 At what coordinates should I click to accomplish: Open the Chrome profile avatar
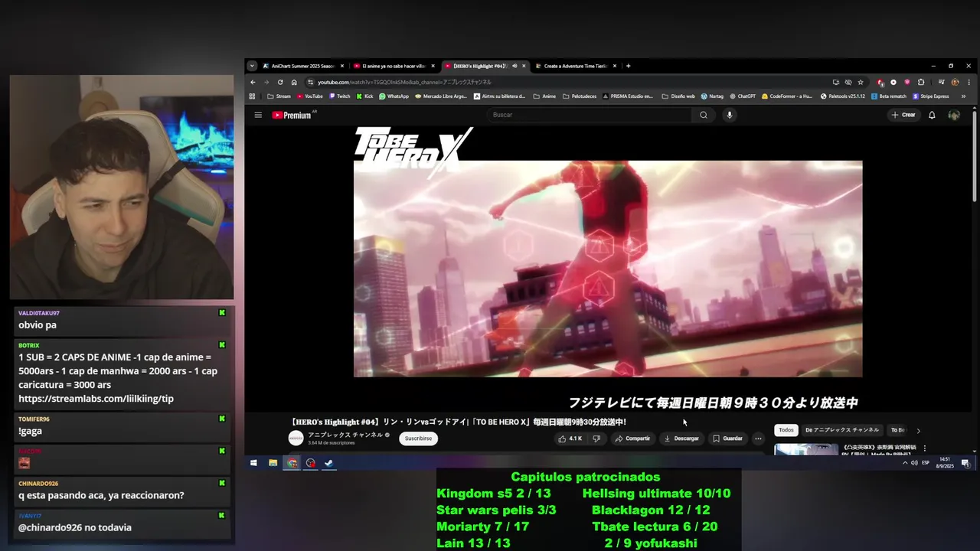pyautogui.click(x=955, y=82)
